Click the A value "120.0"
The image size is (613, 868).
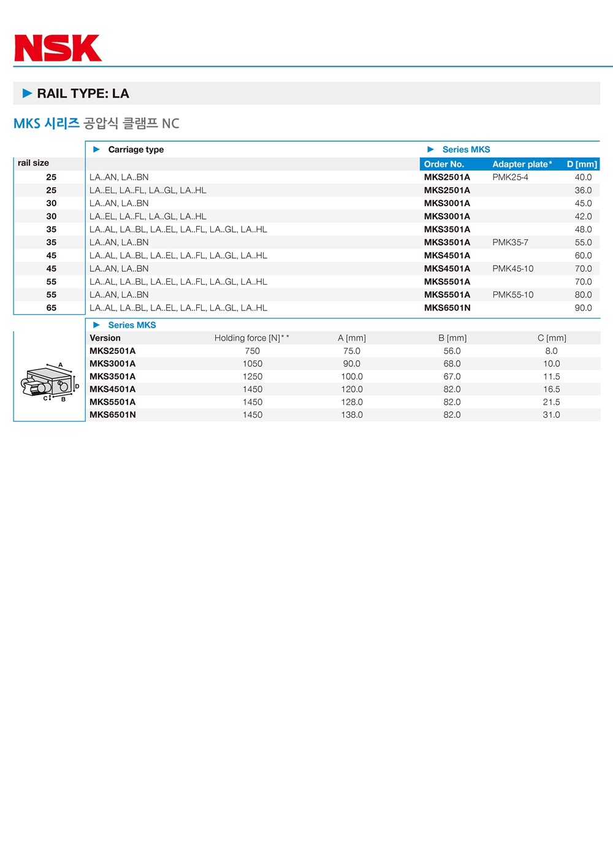[x=352, y=390]
